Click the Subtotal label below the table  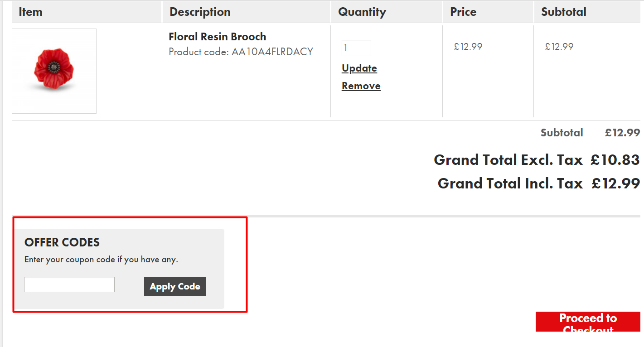(562, 133)
